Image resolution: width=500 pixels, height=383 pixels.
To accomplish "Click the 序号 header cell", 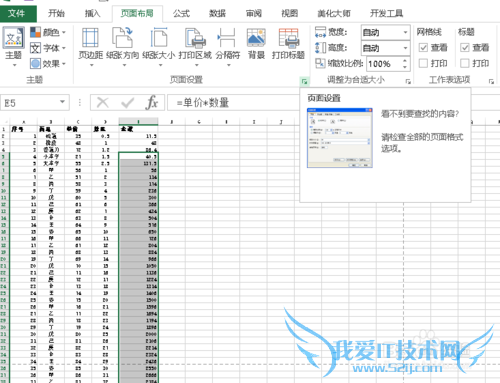I will coord(24,129).
